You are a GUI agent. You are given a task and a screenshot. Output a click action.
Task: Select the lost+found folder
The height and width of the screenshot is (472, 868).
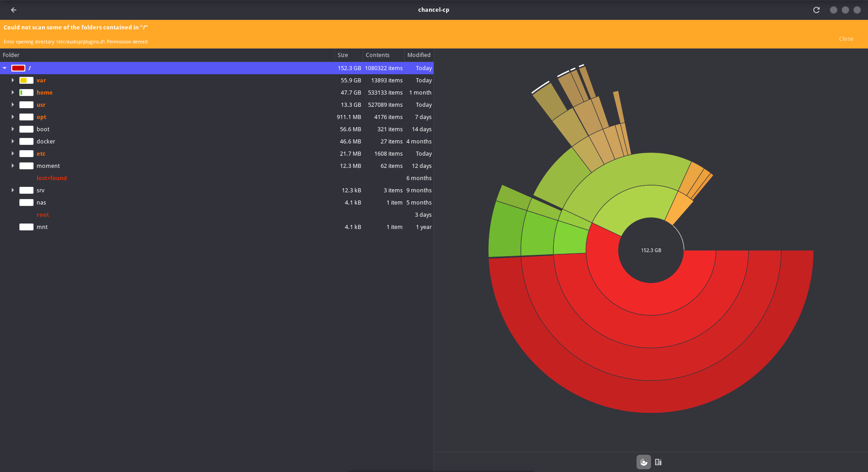(52, 178)
